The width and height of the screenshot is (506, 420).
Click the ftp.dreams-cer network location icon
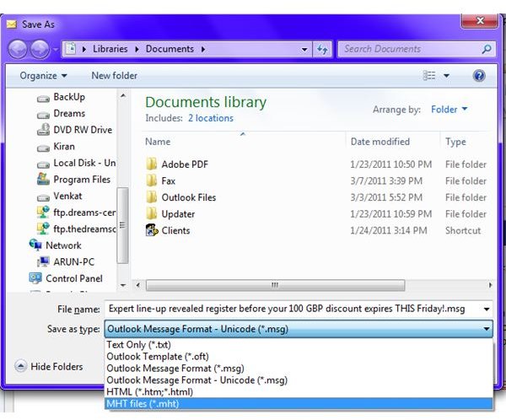[x=43, y=212]
